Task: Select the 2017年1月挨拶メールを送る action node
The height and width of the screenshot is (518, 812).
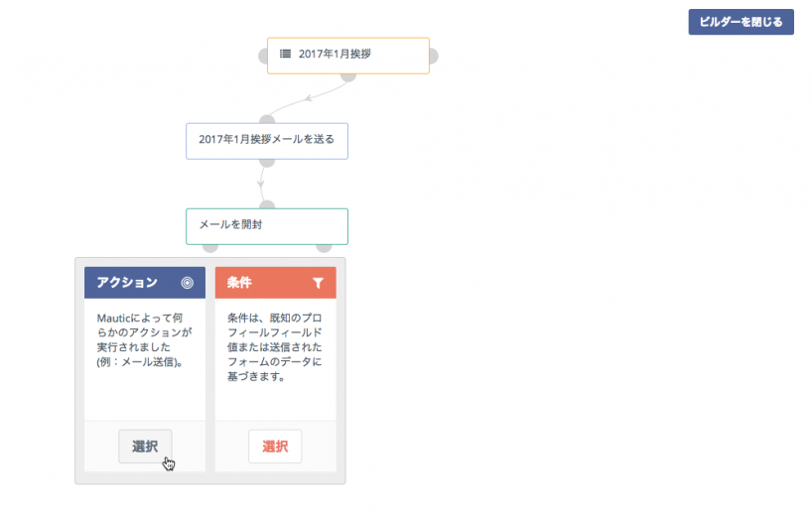Action: coord(266,141)
